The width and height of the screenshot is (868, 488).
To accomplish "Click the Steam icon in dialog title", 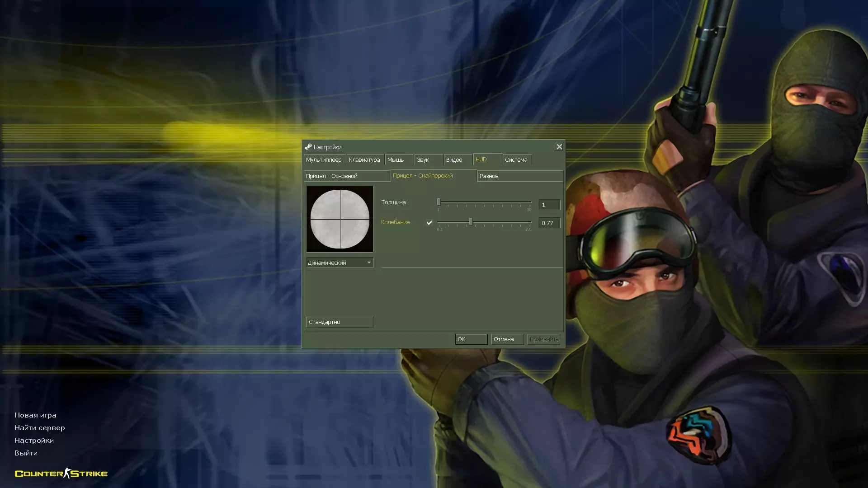I will coord(308,147).
